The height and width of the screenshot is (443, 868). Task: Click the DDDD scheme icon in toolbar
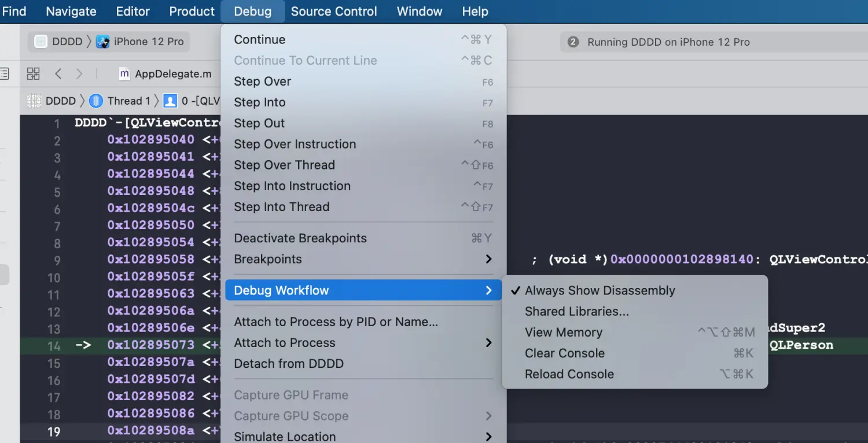pos(41,42)
